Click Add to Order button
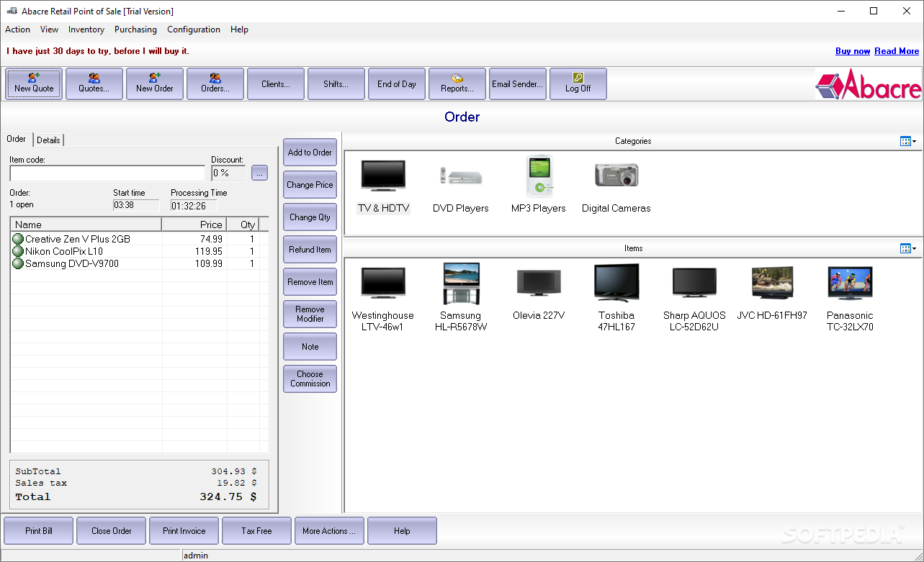Image resolution: width=924 pixels, height=562 pixels. coord(310,153)
